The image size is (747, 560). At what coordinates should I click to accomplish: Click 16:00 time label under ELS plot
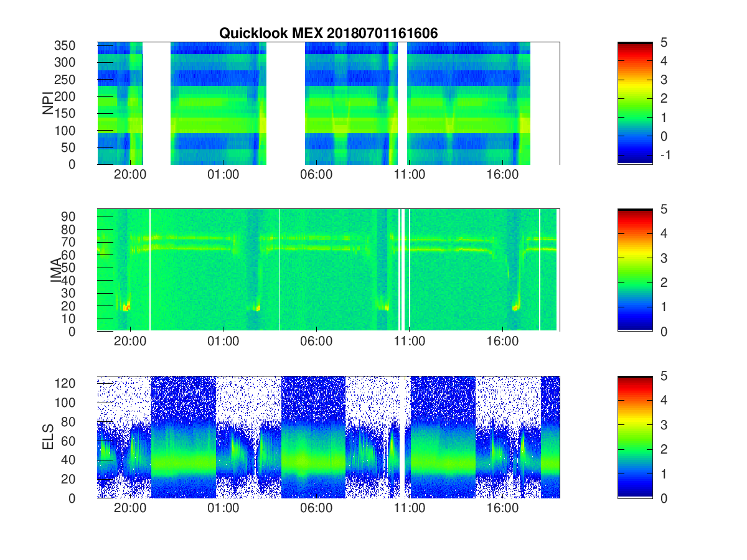click(x=502, y=508)
